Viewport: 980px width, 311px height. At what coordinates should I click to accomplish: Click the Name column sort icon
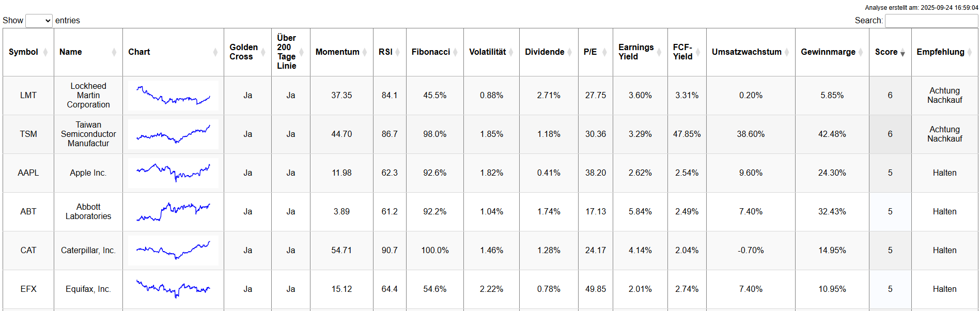[x=114, y=52]
